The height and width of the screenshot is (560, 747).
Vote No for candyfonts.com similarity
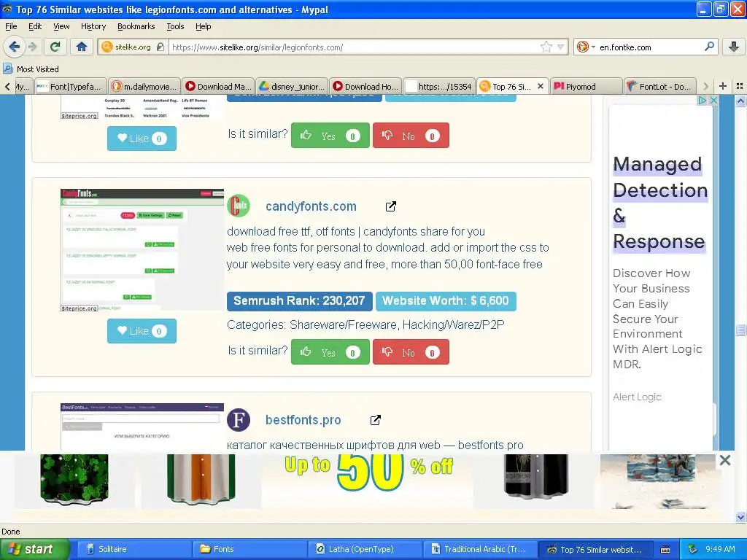point(411,352)
